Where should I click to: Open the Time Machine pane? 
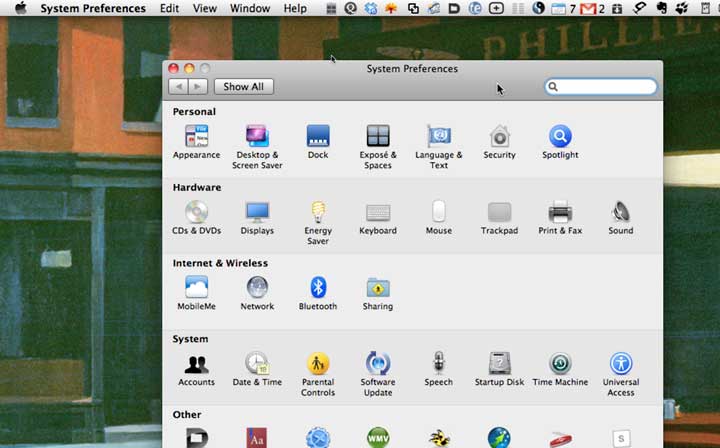[560, 365]
